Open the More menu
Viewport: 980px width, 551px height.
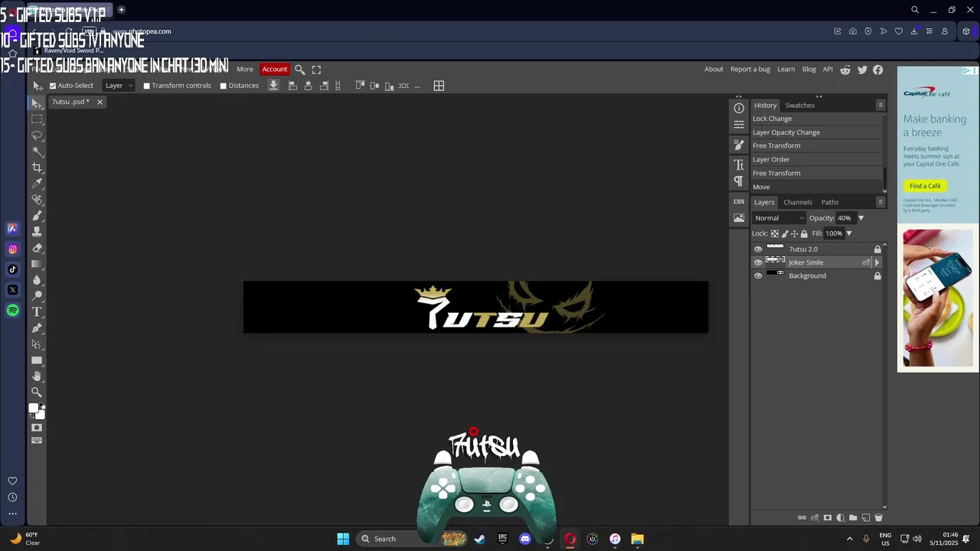tap(245, 69)
